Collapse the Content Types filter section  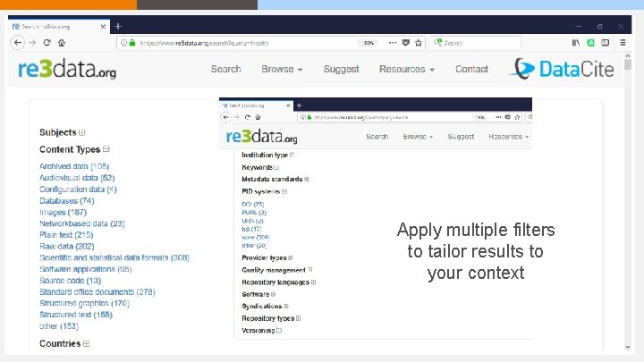coord(106,149)
